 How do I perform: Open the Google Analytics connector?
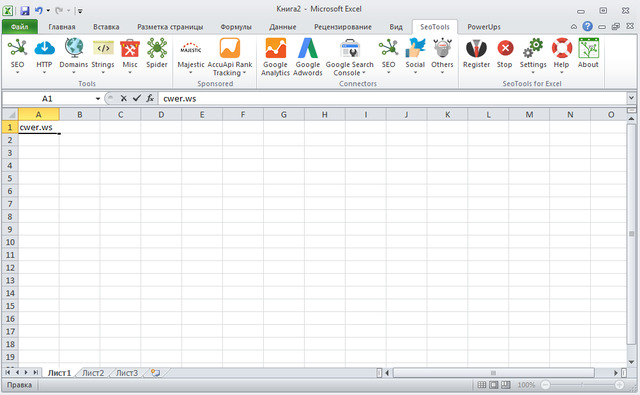[276, 56]
